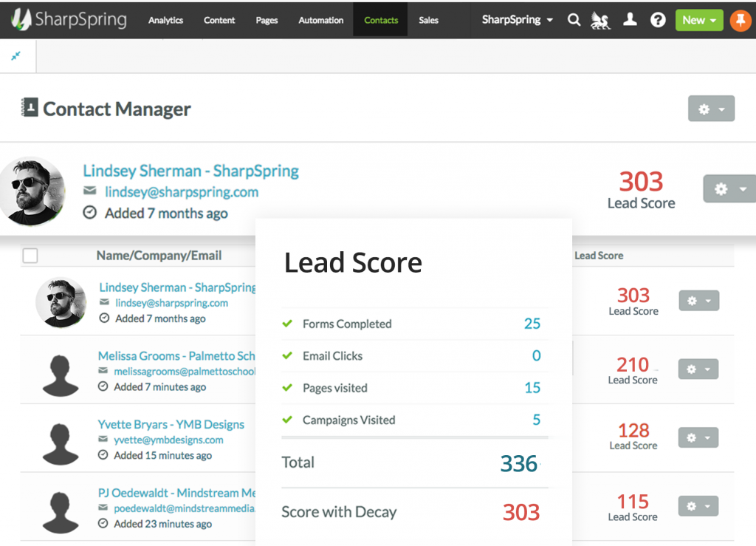Screen dimensions: 756x546
Task: Toggle the select-all contacts checkbox
Action: (30, 255)
